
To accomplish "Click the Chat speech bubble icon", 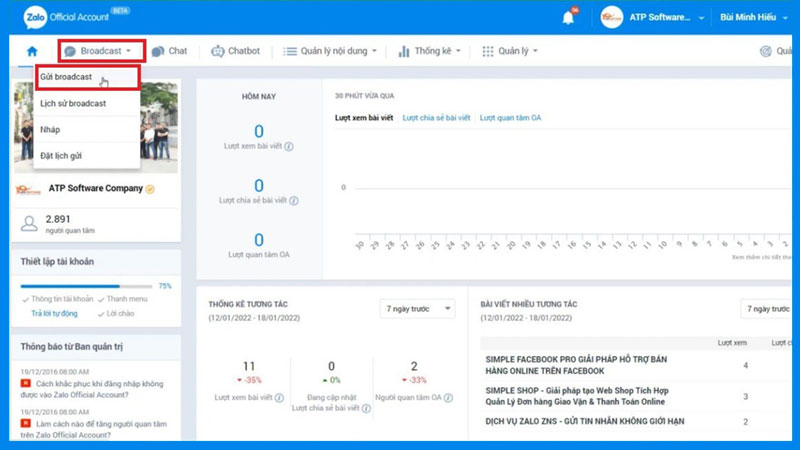I will [158, 51].
